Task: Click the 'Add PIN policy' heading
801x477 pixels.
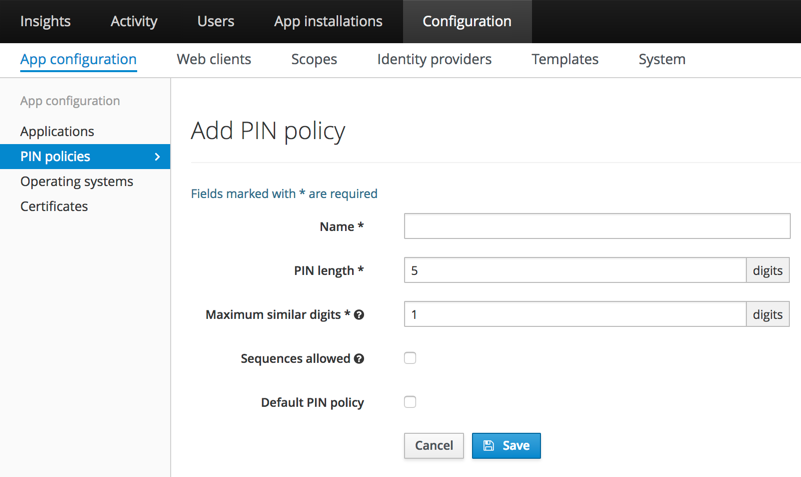Action: pos(268,131)
